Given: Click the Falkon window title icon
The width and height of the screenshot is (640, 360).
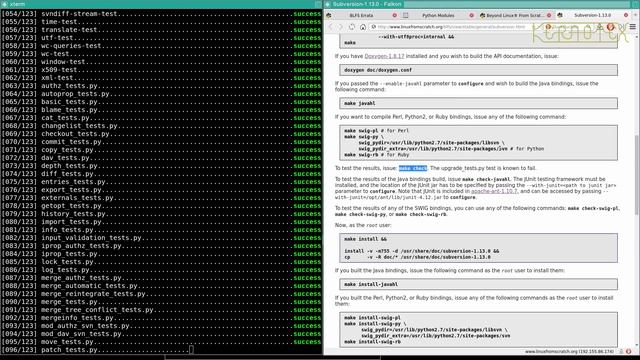Looking at the screenshot, I should [327, 4].
